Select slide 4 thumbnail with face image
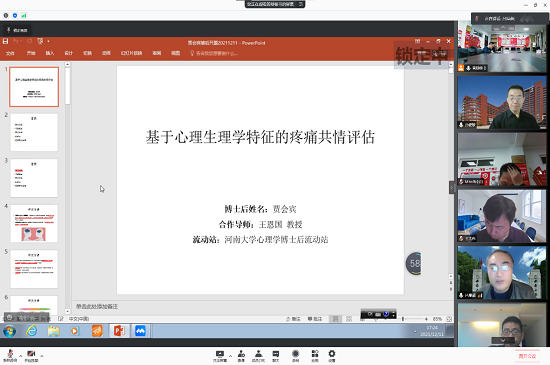This screenshot has width=550, height=365. click(x=34, y=223)
